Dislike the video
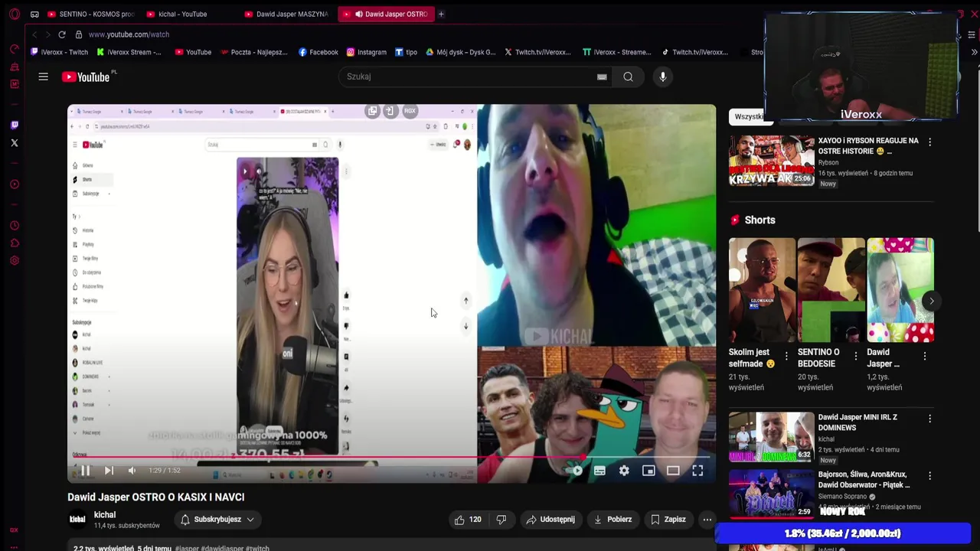Image resolution: width=980 pixels, height=551 pixels. point(501,520)
